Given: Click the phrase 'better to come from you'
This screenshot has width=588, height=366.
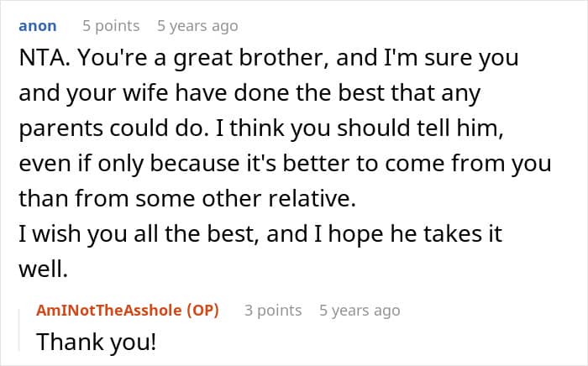Looking at the screenshot, I should (x=445, y=162).
